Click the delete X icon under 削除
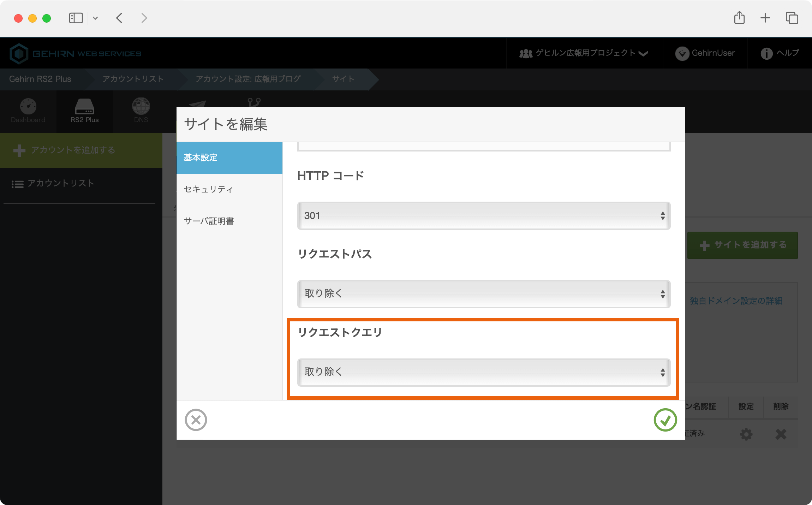The width and height of the screenshot is (812, 505). 781,434
